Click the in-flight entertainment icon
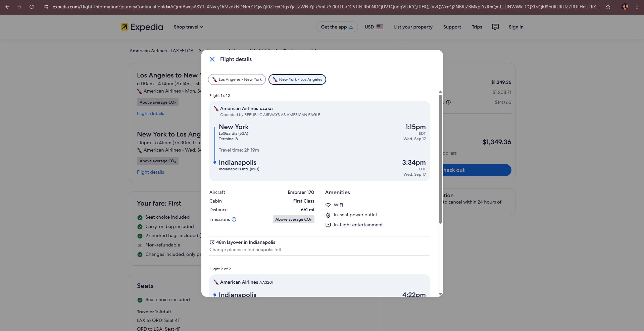 [x=328, y=225]
